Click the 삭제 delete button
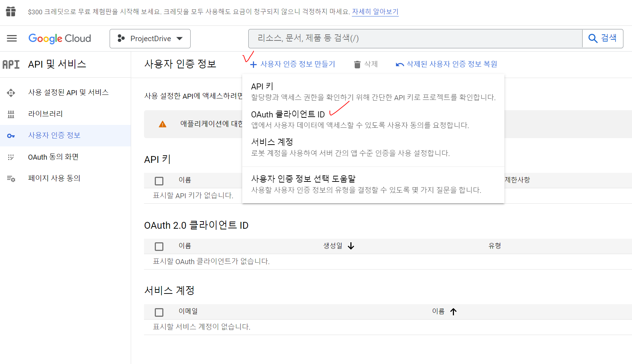 coord(366,64)
